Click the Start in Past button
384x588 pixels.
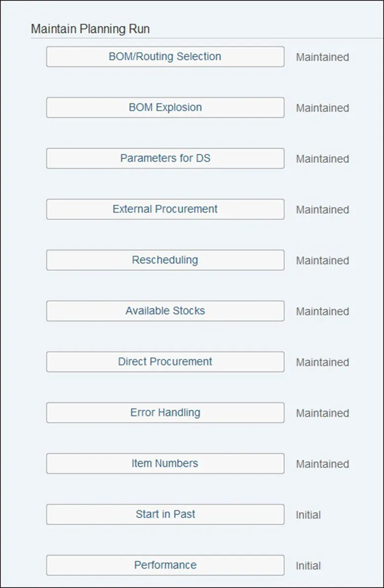[x=165, y=514]
